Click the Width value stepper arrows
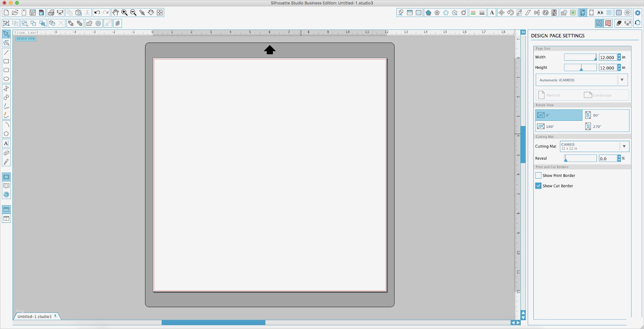This screenshot has width=644, height=329. pyautogui.click(x=619, y=58)
